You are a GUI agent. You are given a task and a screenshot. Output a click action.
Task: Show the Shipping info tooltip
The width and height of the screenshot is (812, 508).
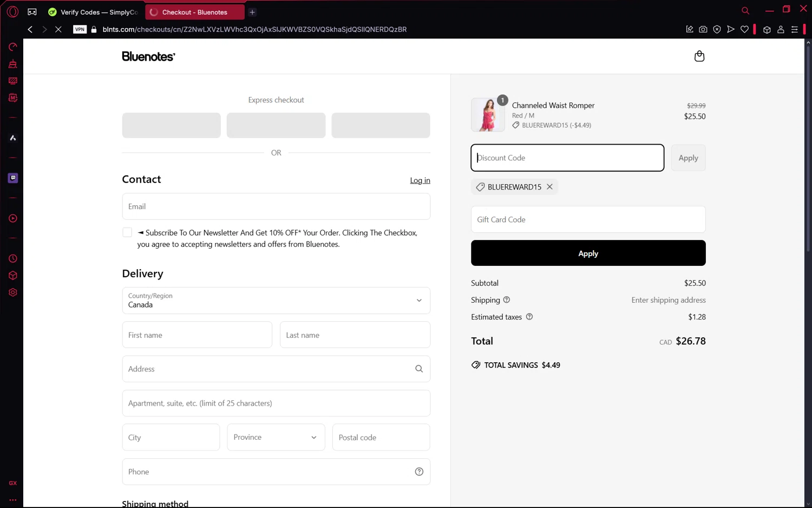(x=507, y=300)
